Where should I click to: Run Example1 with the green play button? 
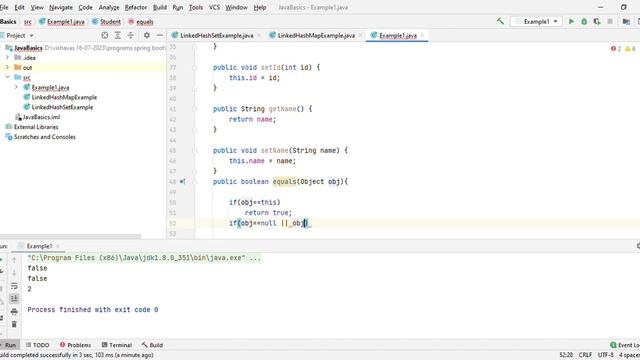(571, 21)
